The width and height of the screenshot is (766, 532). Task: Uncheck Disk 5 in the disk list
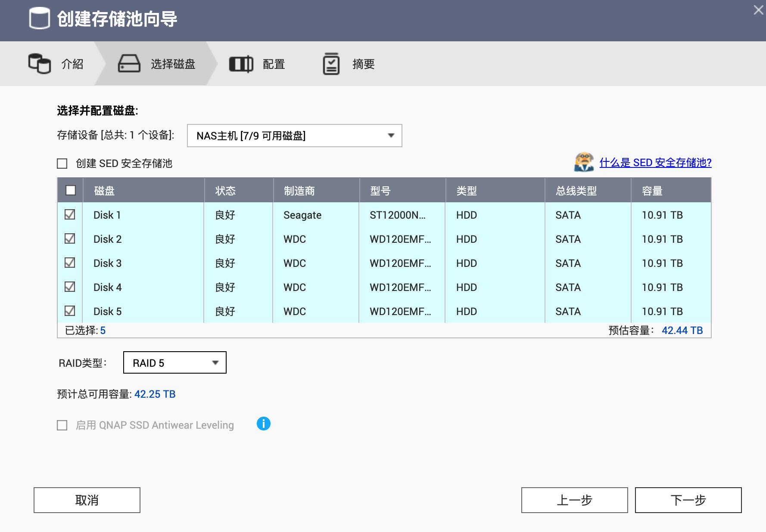69,311
